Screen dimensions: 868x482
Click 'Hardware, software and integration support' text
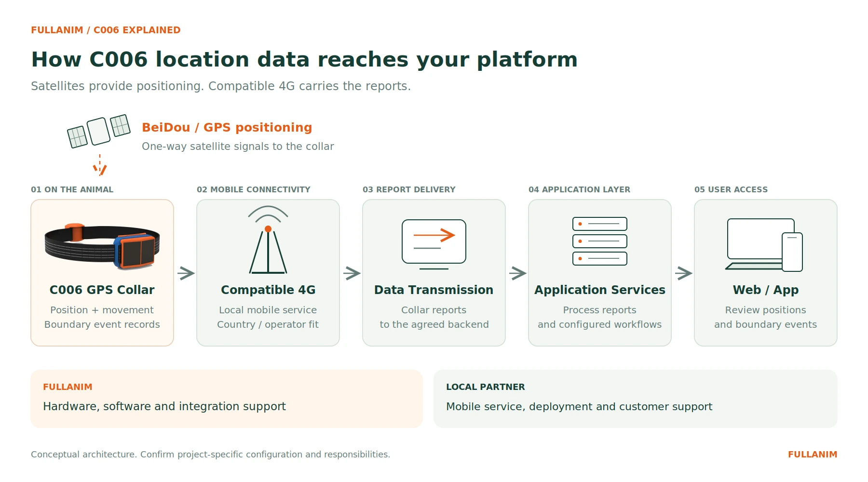click(164, 406)
